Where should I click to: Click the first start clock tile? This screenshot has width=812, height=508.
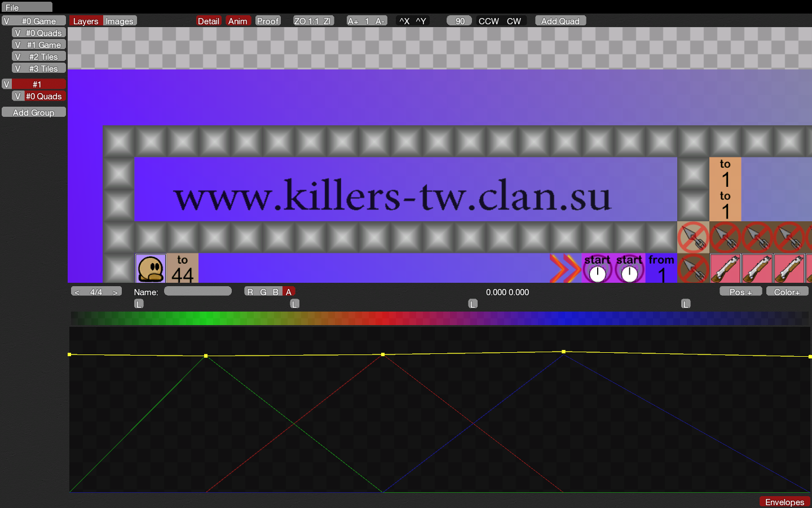click(x=597, y=269)
